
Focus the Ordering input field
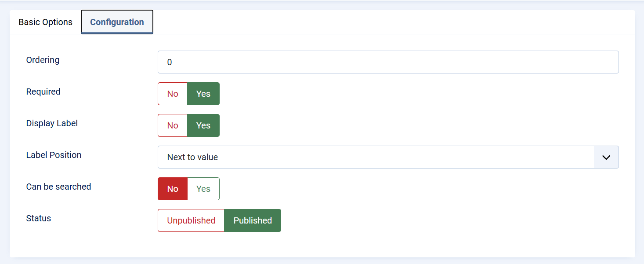point(388,62)
